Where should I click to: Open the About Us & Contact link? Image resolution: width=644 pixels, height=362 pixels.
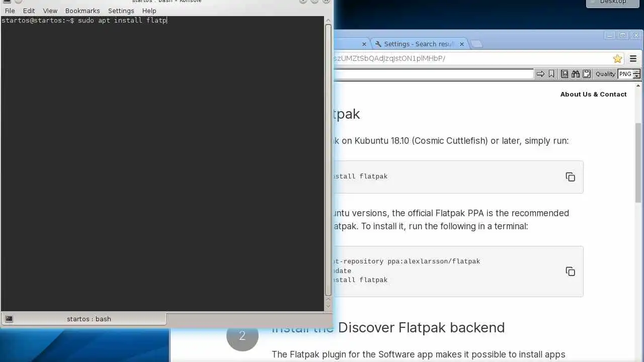click(x=593, y=95)
